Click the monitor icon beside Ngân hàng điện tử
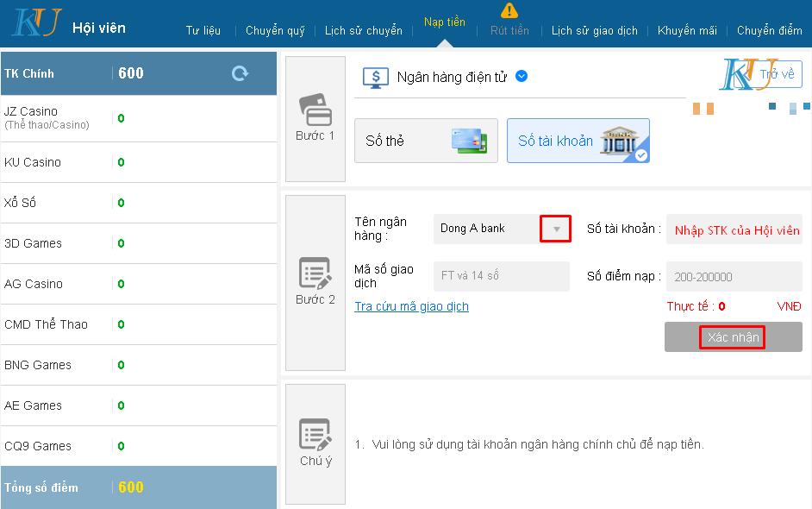Screen dimensions: 812x509 click(x=375, y=77)
